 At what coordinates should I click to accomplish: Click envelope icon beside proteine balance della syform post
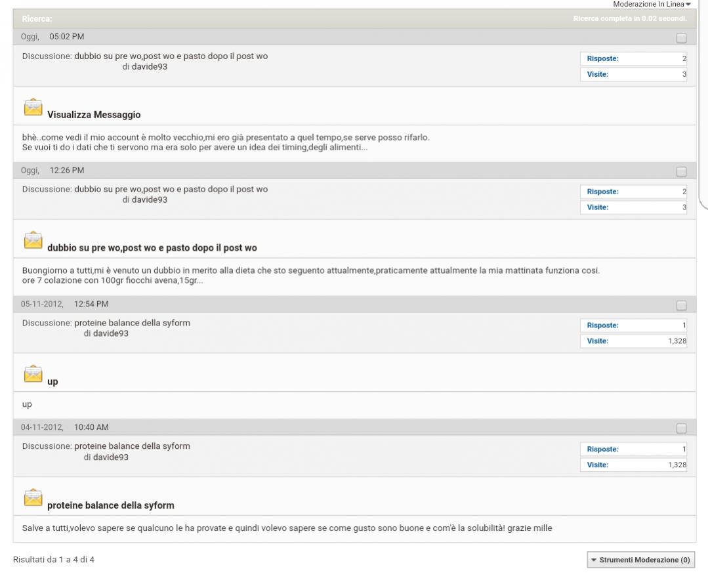coord(33,498)
